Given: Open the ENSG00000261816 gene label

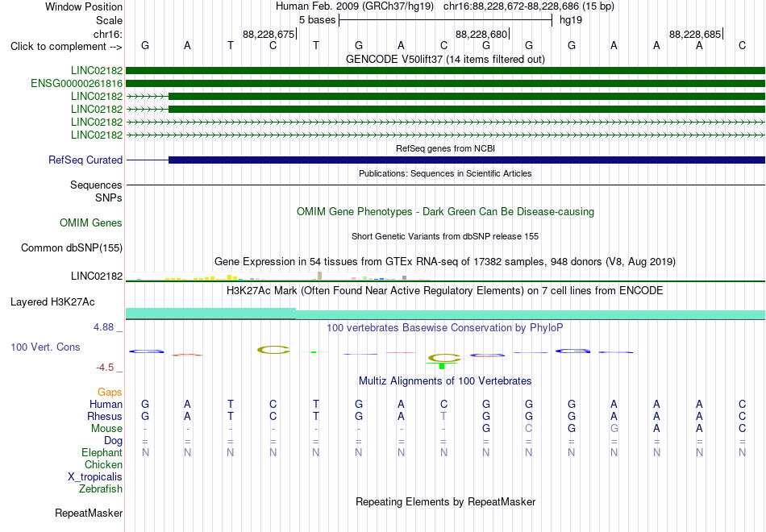Looking at the screenshot, I should [77, 84].
